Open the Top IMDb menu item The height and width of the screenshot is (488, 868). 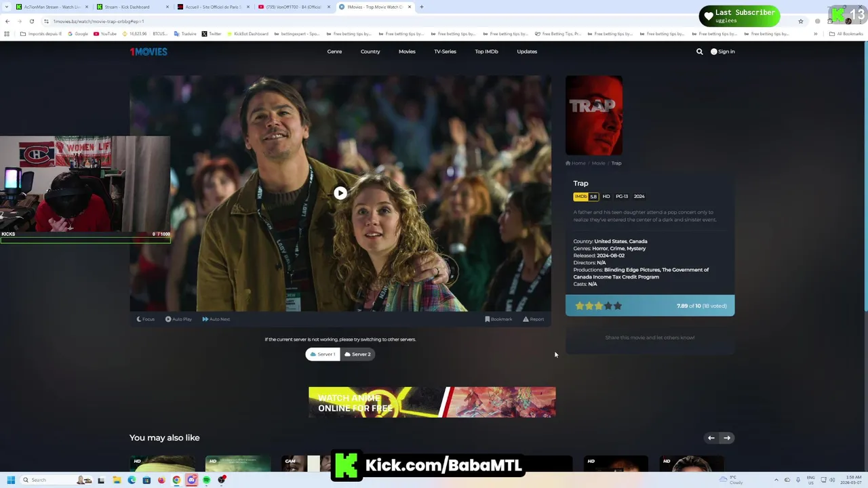[x=486, y=52]
